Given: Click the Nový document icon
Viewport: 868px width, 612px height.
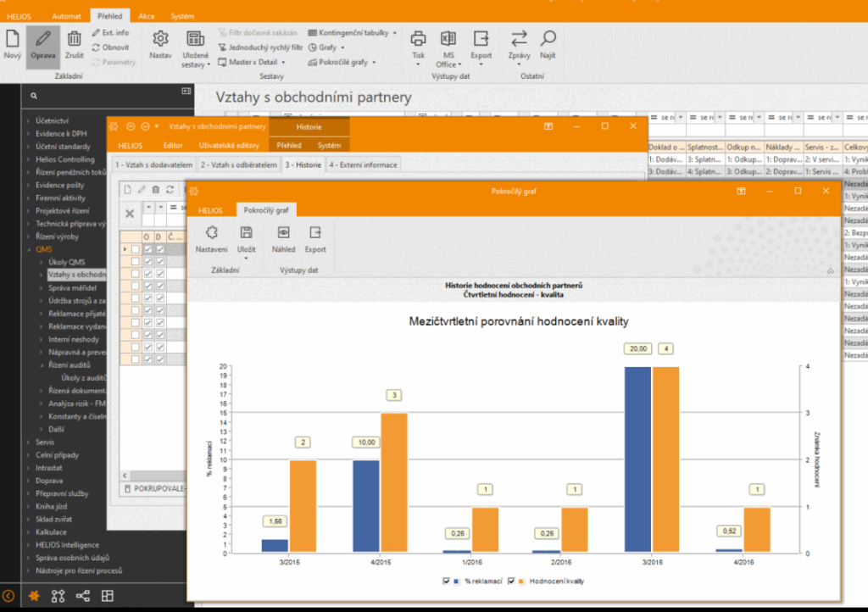Looking at the screenshot, I should click(12, 39).
